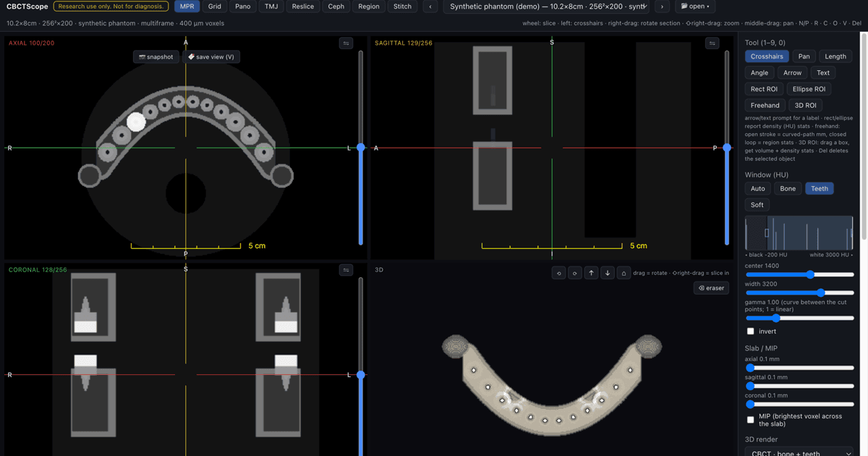Click the 3D jaw rendering
Image resolution: width=868 pixels, height=456 pixels.
pos(553,384)
